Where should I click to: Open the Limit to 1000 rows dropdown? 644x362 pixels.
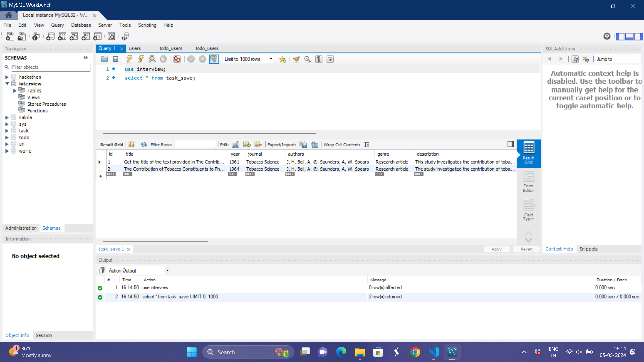pyautogui.click(x=271, y=59)
